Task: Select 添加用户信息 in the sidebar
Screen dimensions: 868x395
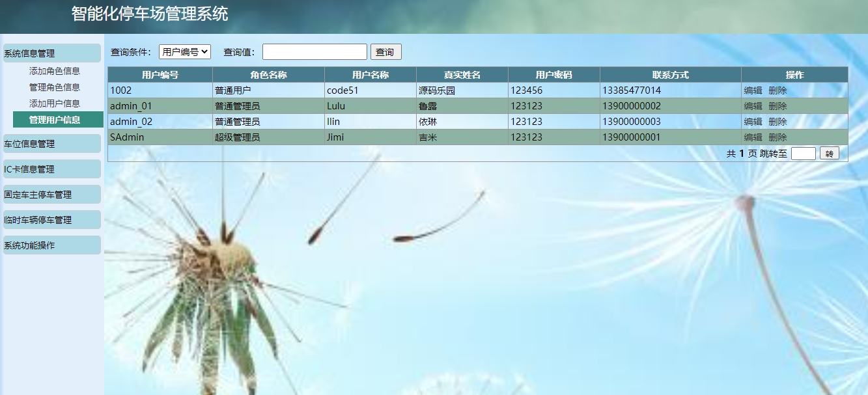Action: pos(55,103)
